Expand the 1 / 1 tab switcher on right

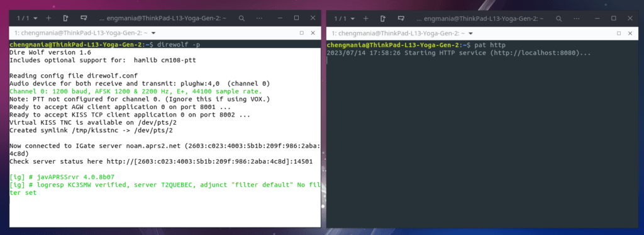coord(344,18)
